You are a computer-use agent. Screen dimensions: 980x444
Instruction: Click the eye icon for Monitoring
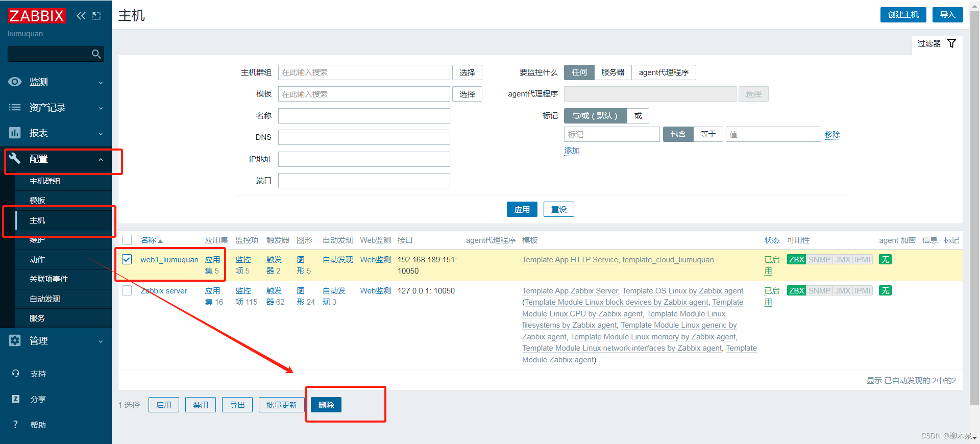tap(15, 82)
